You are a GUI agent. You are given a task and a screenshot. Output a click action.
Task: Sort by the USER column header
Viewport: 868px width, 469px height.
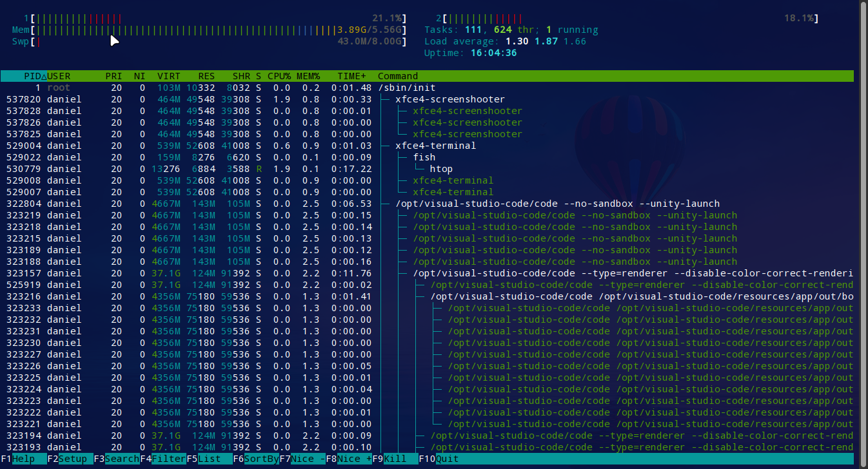coord(58,75)
